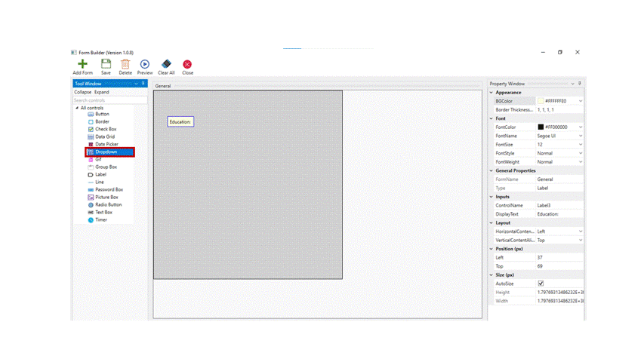Toggle the AutoSize checkbox
644x362 pixels.
[x=541, y=284]
